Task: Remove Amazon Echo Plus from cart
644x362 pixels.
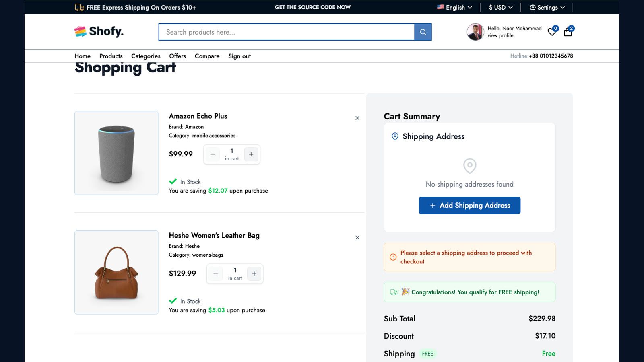Action: click(357, 118)
